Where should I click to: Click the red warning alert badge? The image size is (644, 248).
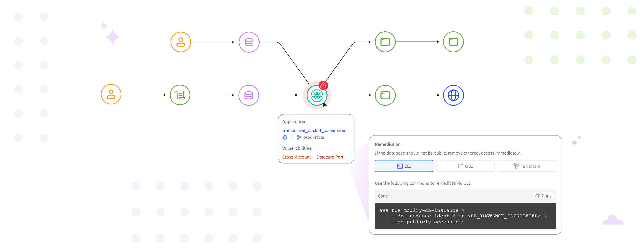(x=323, y=85)
